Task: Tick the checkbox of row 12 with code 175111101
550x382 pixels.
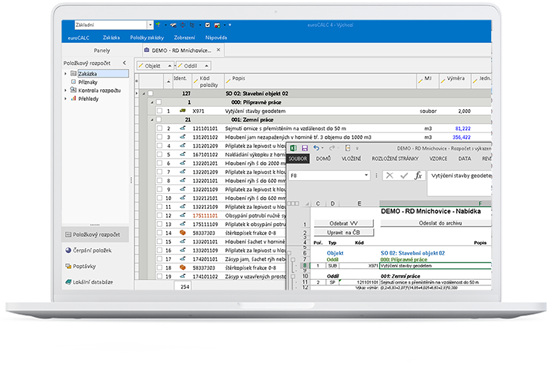Action: click(x=160, y=215)
